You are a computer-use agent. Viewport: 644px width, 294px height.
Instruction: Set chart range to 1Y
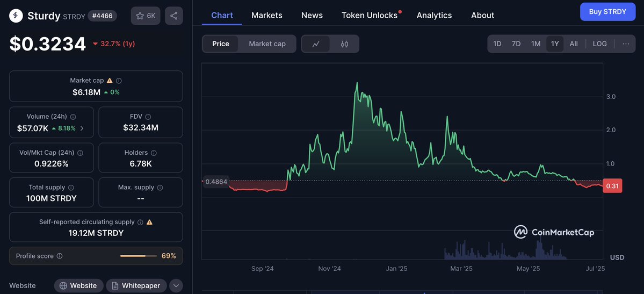555,44
